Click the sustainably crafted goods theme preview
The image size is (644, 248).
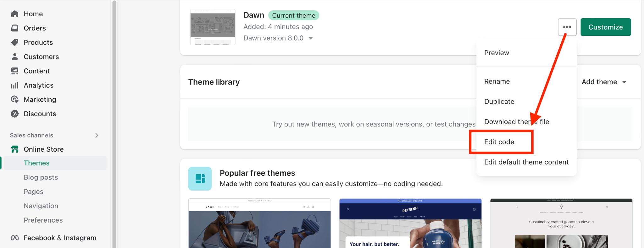tap(561, 223)
